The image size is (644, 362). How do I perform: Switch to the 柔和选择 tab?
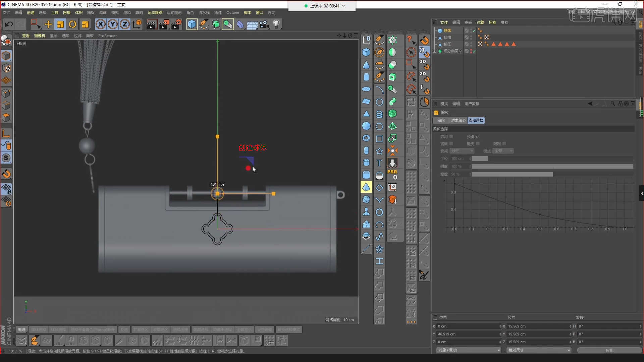(x=476, y=120)
